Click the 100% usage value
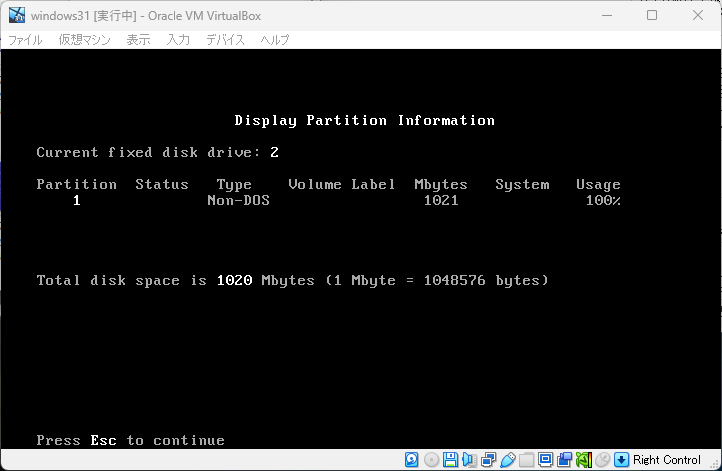This screenshot has height=471, width=722. tap(603, 200)
